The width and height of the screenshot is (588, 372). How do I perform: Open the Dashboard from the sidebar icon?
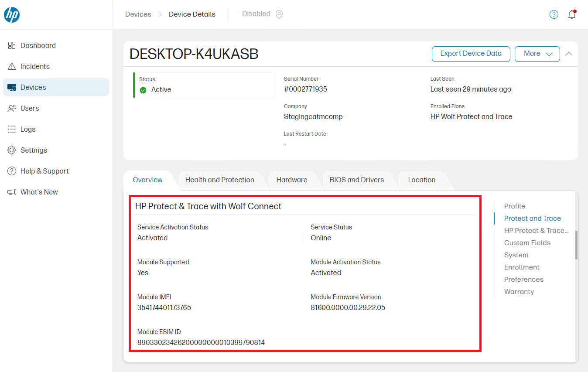[x=11, y=45]
